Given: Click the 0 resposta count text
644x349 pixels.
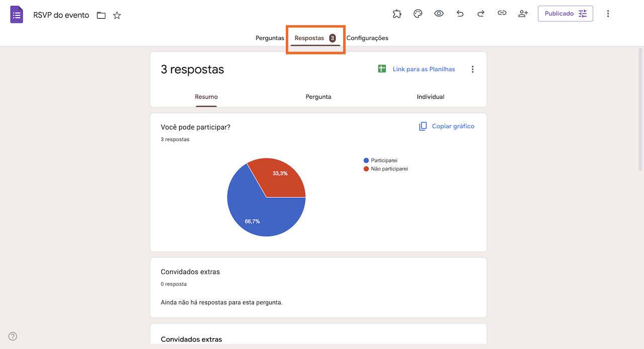Looking at the screenshot, I should tap(174, 284).
